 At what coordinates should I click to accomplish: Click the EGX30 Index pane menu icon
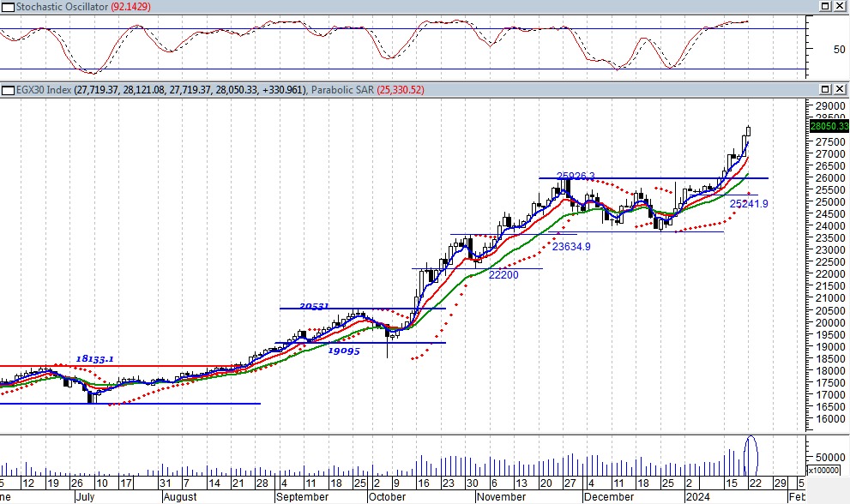pyautogui.click(x=5, y=90)
